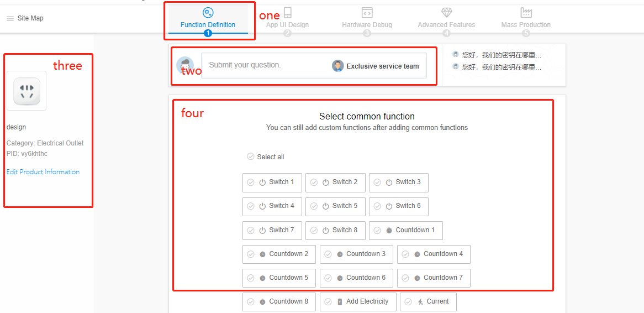Click the Mass Production factory icon
Image resolution: width=644 pixels, height=313 pixels.
pos(526,13)
